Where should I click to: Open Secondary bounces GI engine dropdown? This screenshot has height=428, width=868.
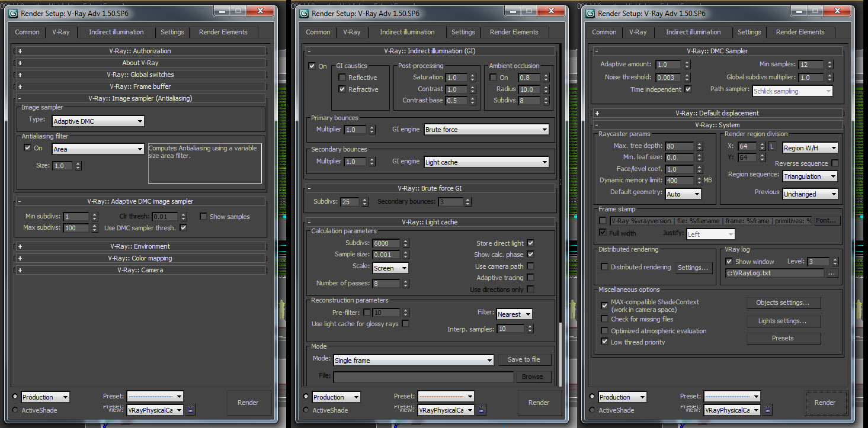(x=486, y=162)
